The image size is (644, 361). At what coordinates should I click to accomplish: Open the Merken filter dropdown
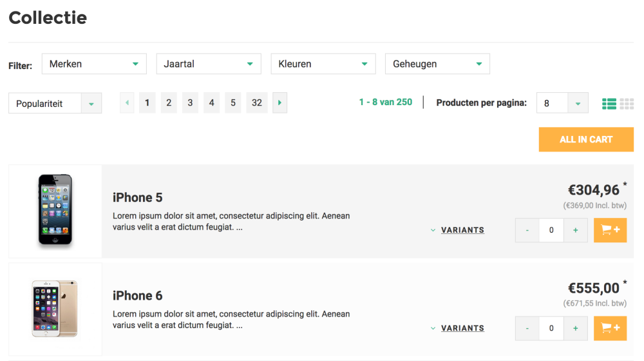[x=94, y=64]
